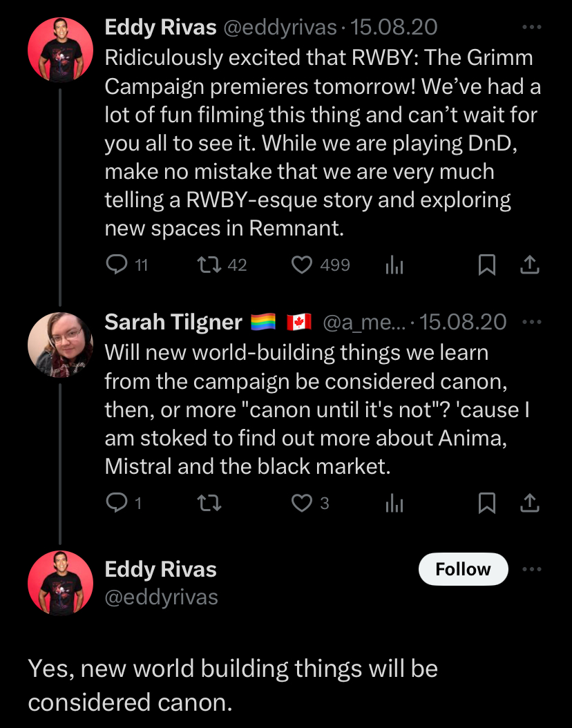
Task: Open @eddyrivas handle under main reply
Action: (x=161, y=597)
